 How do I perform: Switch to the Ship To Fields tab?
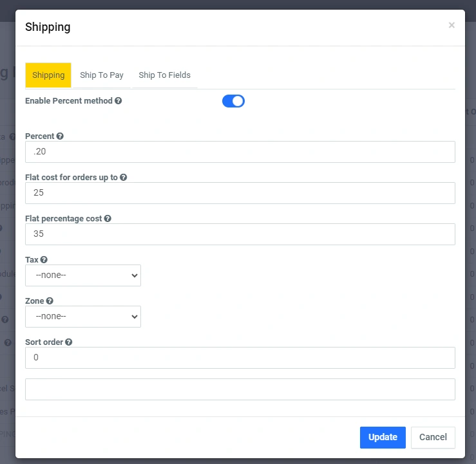click(x=164, y=75)
